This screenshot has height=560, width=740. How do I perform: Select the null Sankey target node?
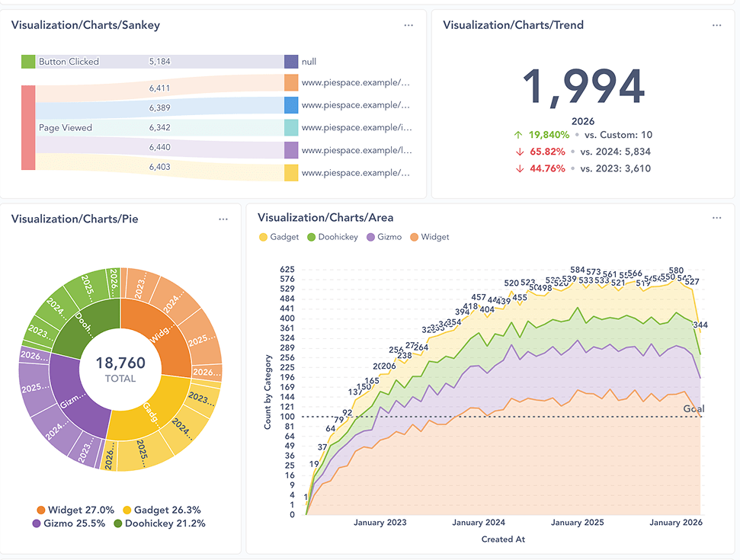(x=290, y=62)
